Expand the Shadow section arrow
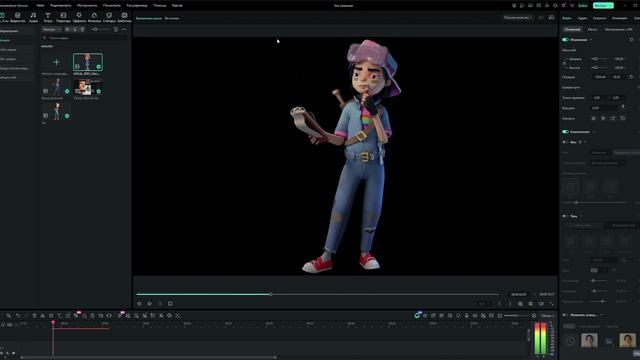Viewport: 640px width, 360px height. point(581,216)
